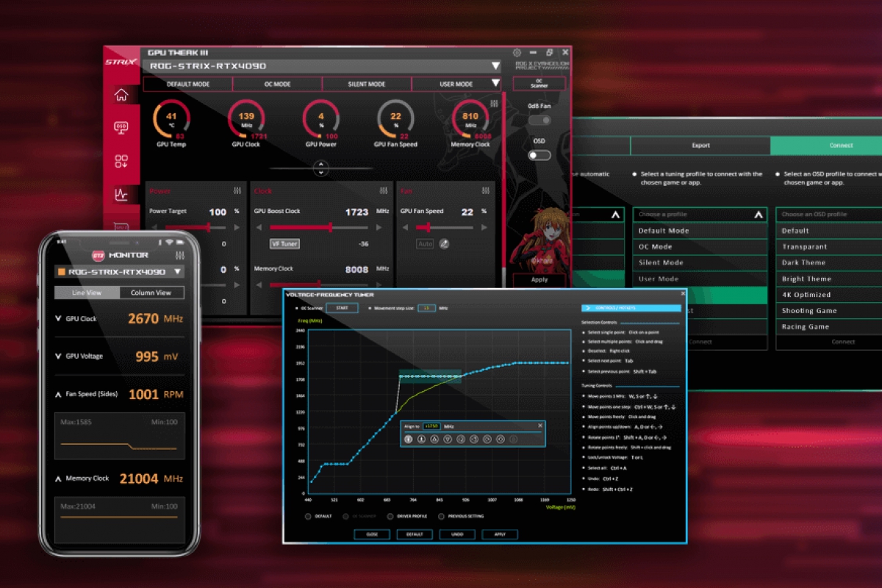Image resolution: width=882 pixels, height=588 pixels.
Task: Decrease GPU Boost Clock with left arrow
Action: [258, 228]
